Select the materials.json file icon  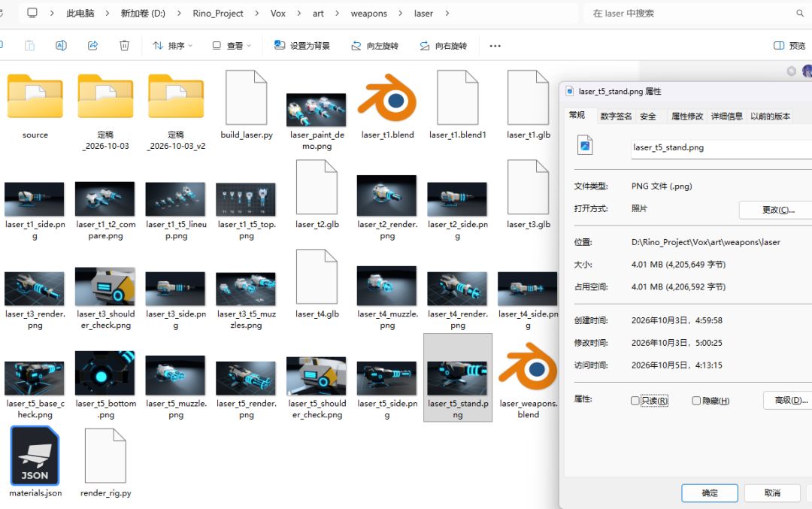coord(35,456)
